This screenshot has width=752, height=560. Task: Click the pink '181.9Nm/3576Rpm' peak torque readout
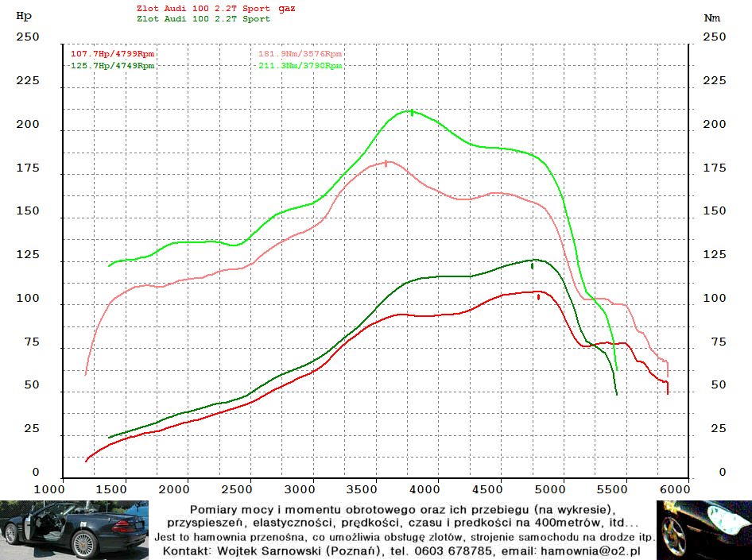[300, 54]
